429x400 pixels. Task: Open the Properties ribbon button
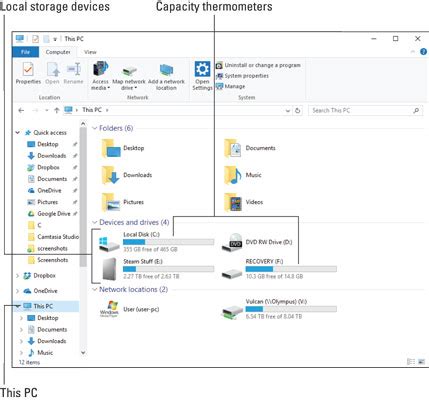pyautogui.click(x=28, y=73)
